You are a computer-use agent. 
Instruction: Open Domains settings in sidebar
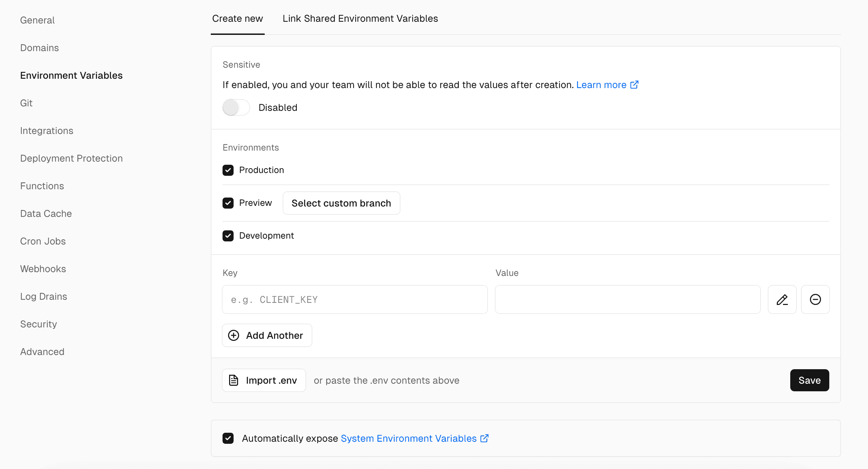click(39, 48)
